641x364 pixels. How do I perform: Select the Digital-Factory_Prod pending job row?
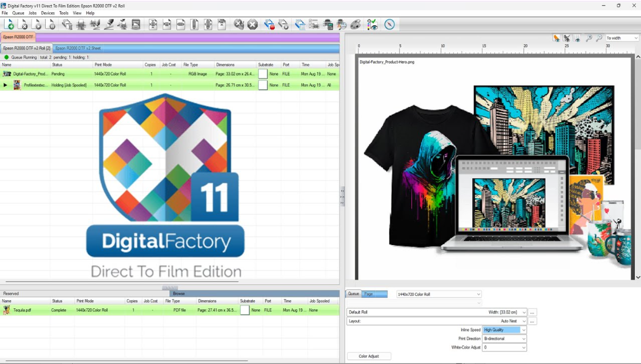30,74
